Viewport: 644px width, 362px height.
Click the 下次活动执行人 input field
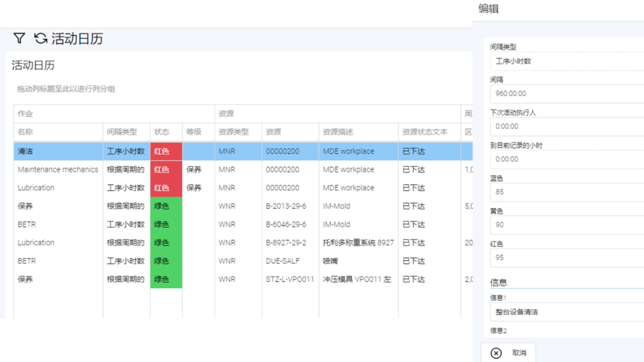[567, 126]
